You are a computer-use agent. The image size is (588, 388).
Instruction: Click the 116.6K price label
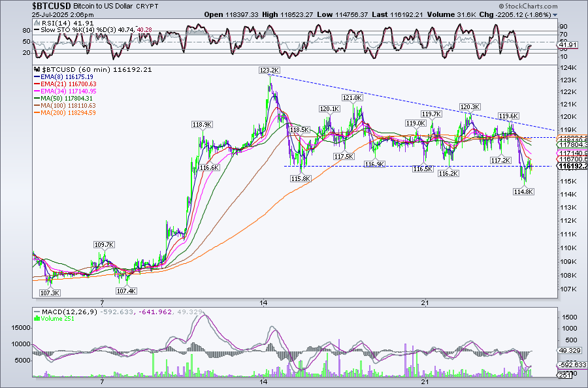[209, 168]
